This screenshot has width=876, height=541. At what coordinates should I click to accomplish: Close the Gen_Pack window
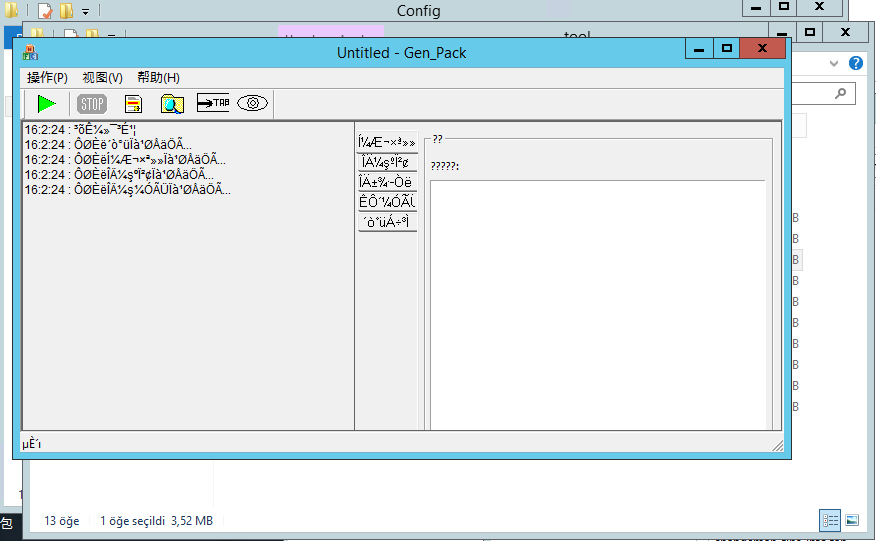pyautogui.click(x=763, y=49)
